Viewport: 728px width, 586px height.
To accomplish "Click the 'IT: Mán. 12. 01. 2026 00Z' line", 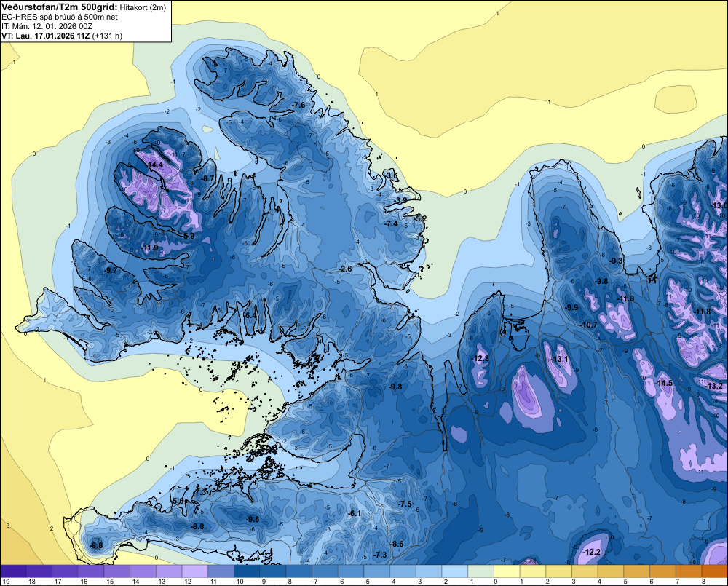I will tap(47, 26).
